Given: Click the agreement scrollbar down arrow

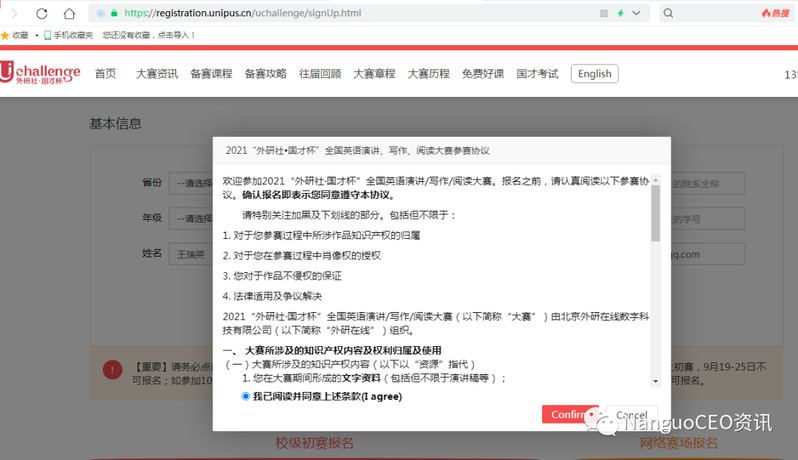Looking at the screenshot, I should point(656,381).
